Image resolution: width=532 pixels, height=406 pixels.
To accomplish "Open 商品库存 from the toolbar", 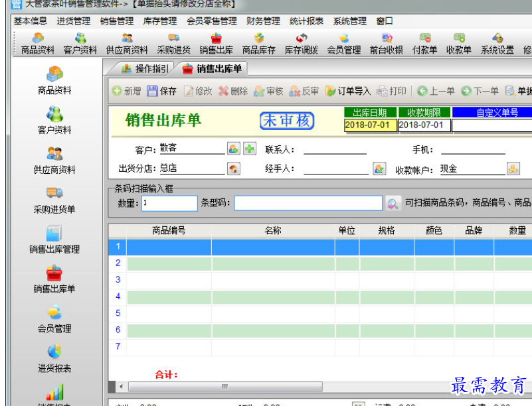I will coord(258,44).
